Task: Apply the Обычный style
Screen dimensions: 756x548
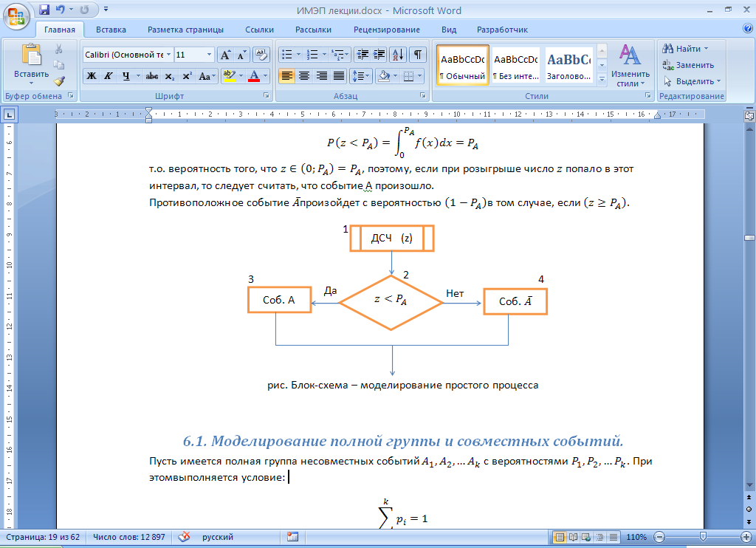Action: pos(462,66)
